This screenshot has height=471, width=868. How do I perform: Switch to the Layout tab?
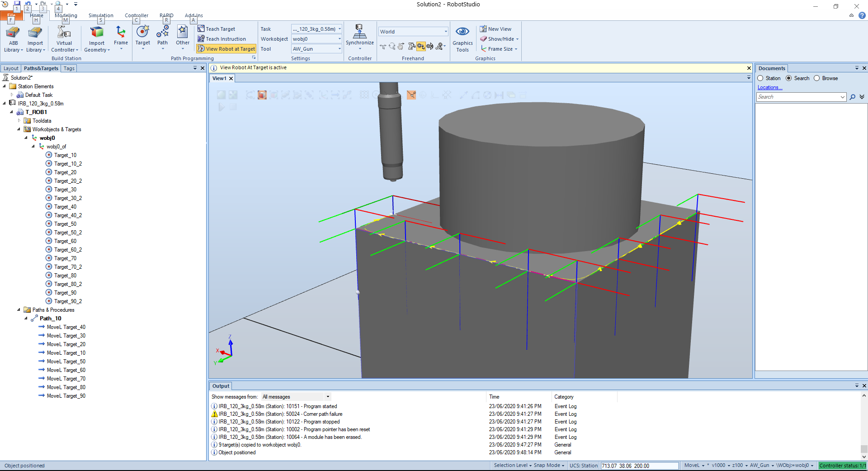11,68
